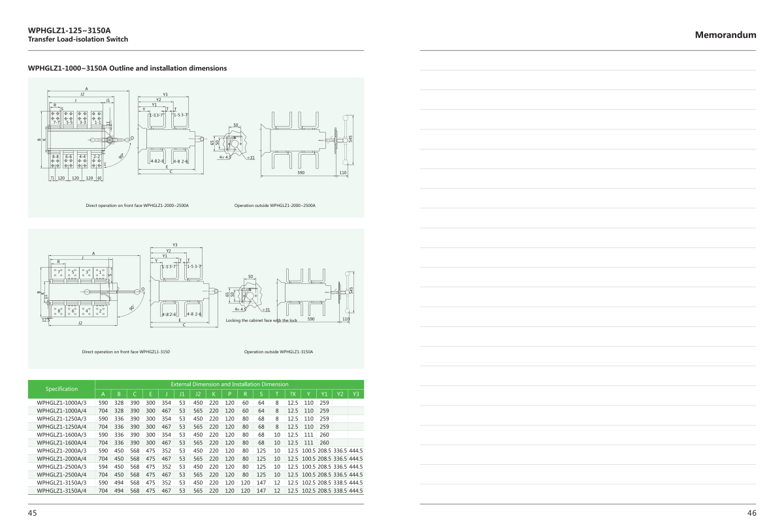Click the '147' S value in the WPHGLZ1-3150A/3 row

click(x=261, y=482)
